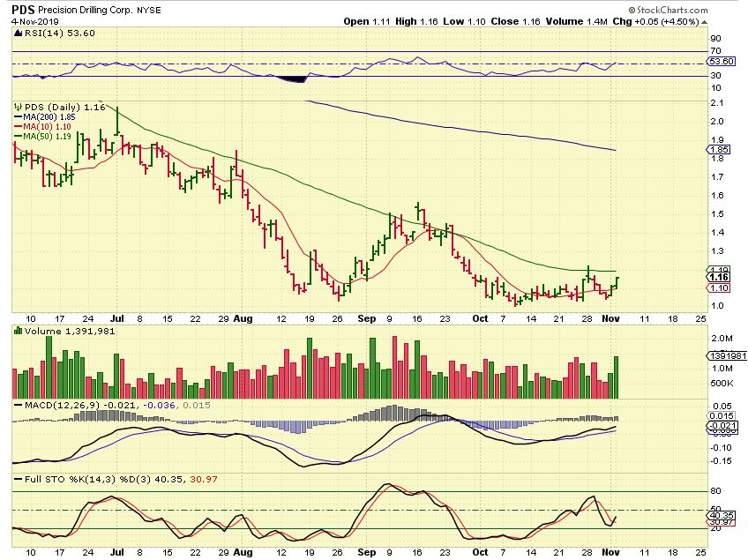Image resolution: width=748 pixels, height=560 pixels.
Task: Click the 90 level on RSI axis
Action: tap(715, 39)
